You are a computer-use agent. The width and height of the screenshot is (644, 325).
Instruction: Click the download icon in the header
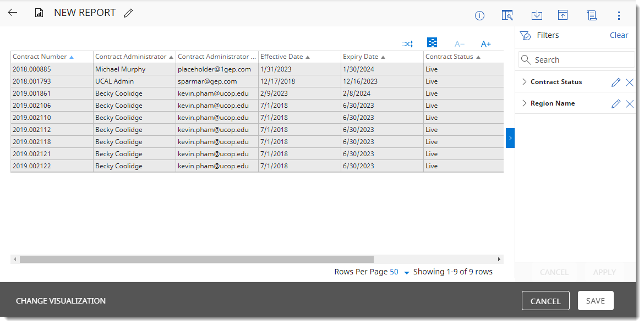537,15
